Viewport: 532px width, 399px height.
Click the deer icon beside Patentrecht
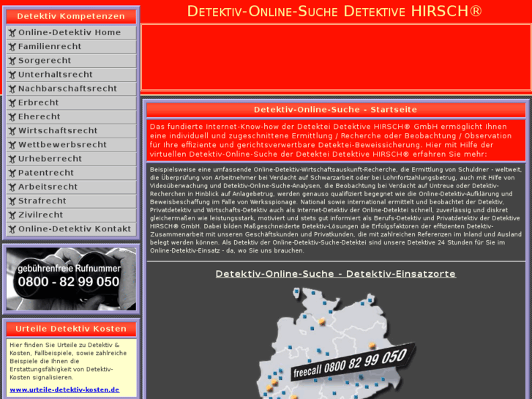[x=12, y=174]
